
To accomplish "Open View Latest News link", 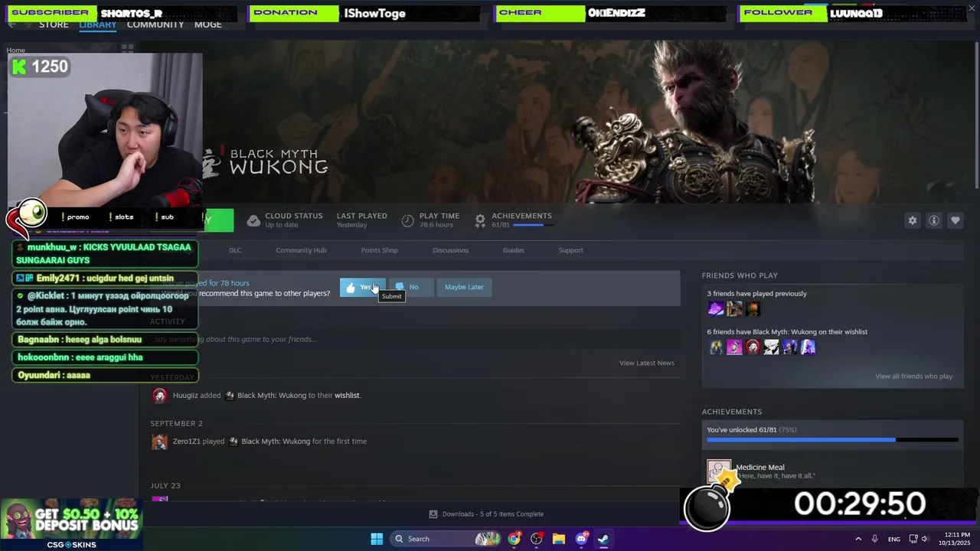I will click(x=647, y=363).
